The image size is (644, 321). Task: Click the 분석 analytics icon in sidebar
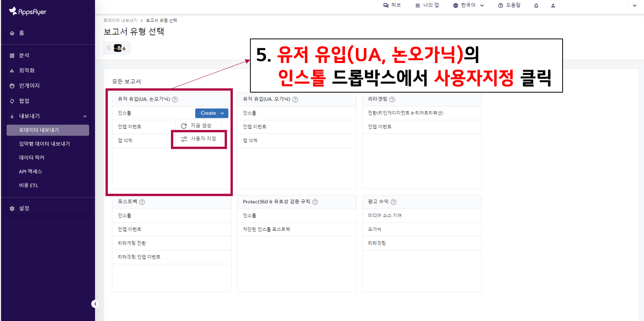point(12,56)
